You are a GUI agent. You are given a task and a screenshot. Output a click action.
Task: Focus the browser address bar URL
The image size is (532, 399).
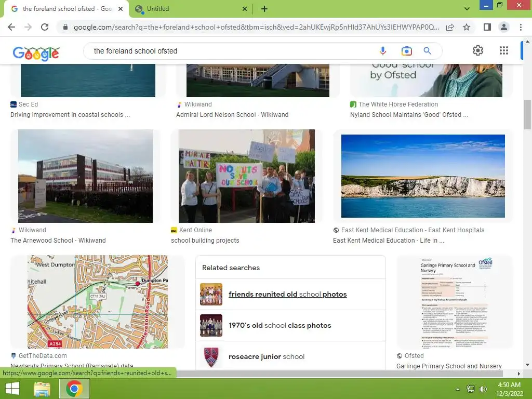tap(256, 27)
